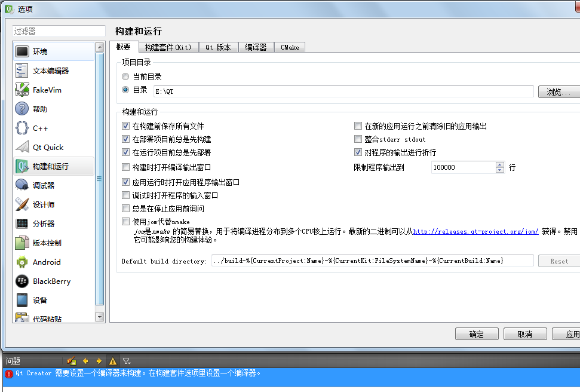The height and width of the screenshot is (392, 580).
Task: Click the clear issues broom icon
Action: pyautogui.click(x=72, y=361)
